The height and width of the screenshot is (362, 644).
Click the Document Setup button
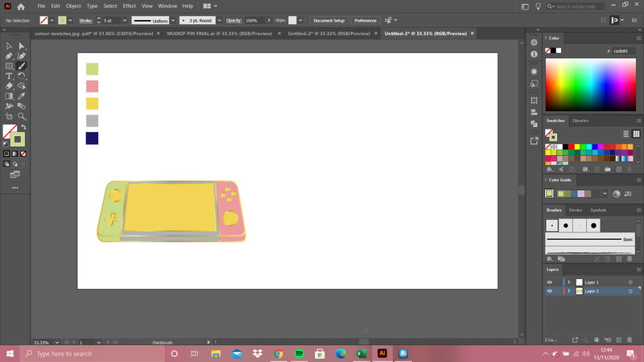click(x=329, y=20)
